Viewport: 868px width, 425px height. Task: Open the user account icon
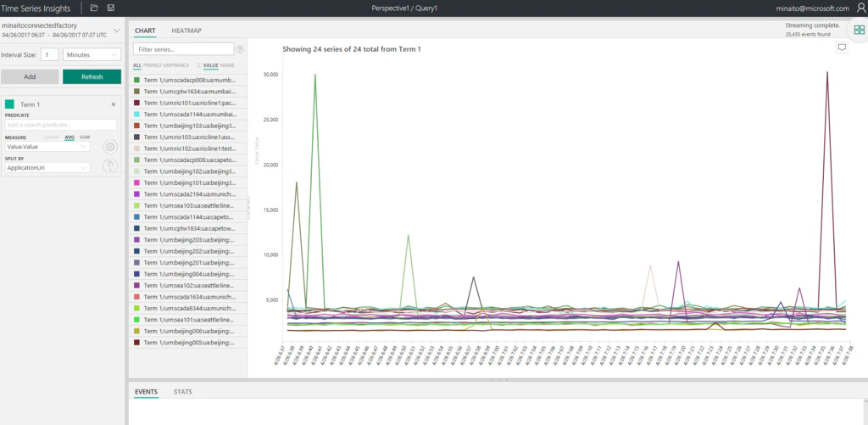(x=861, y=8)
